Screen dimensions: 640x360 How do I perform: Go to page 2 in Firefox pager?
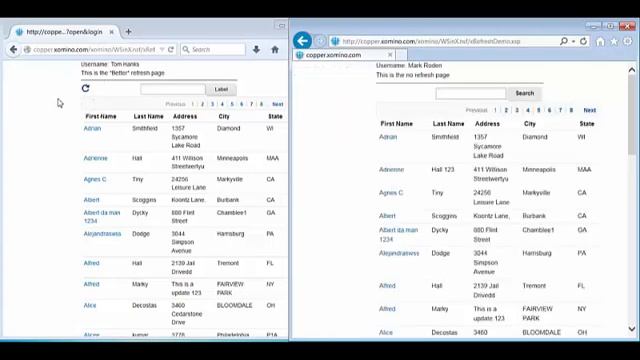point(202,104)
